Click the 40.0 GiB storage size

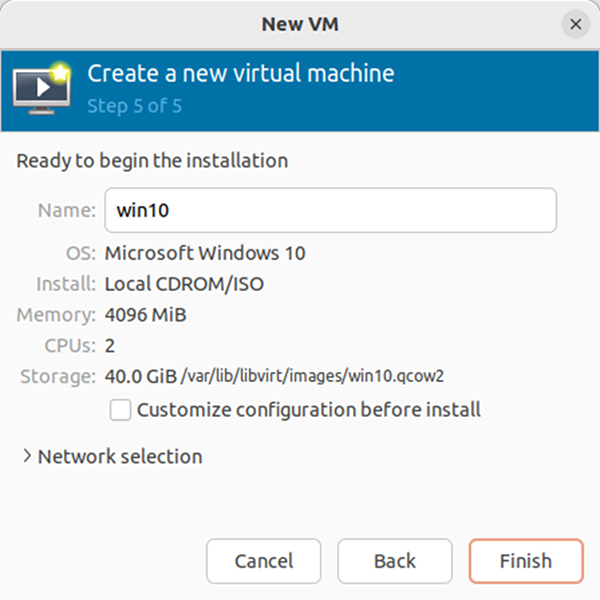click(x=141, y=376)
